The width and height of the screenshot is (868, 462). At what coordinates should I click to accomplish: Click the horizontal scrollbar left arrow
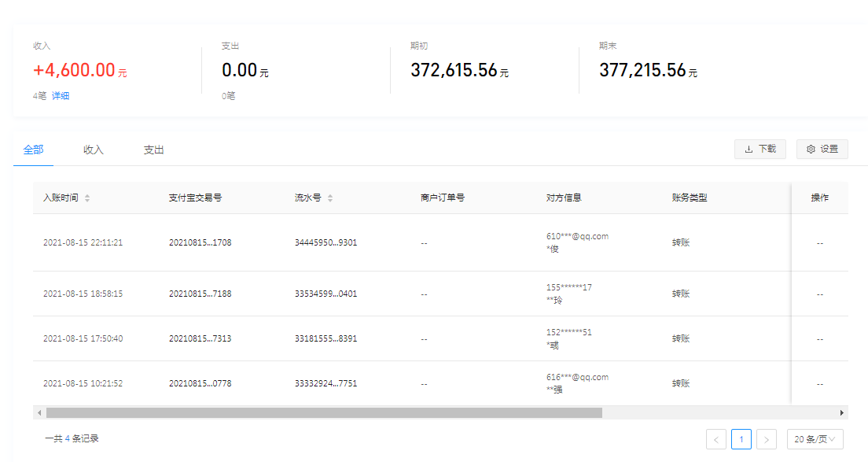[x=39, y=412]
